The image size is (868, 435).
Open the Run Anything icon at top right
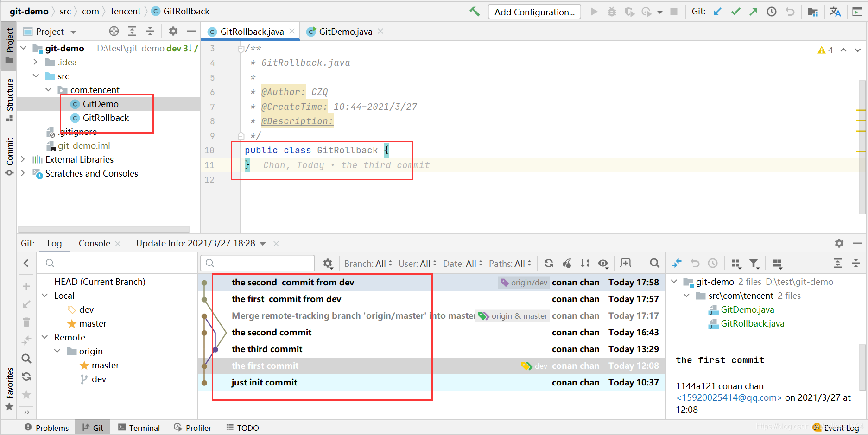(858, 12)
